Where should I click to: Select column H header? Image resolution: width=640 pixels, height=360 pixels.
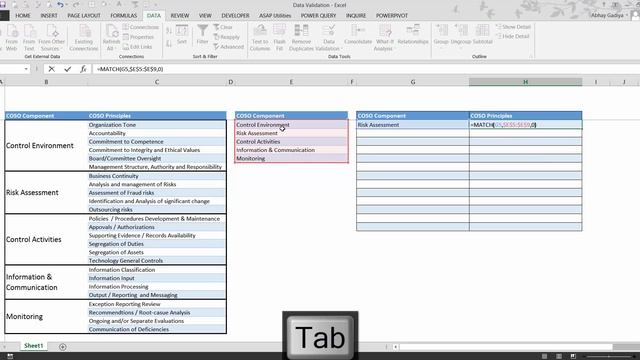click(525, 82)
